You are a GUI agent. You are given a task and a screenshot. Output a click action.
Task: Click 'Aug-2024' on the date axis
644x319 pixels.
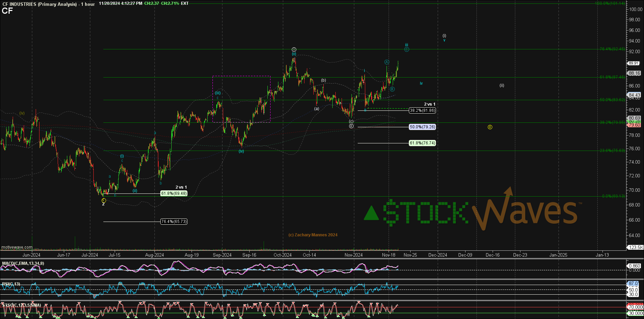point(154,255)
